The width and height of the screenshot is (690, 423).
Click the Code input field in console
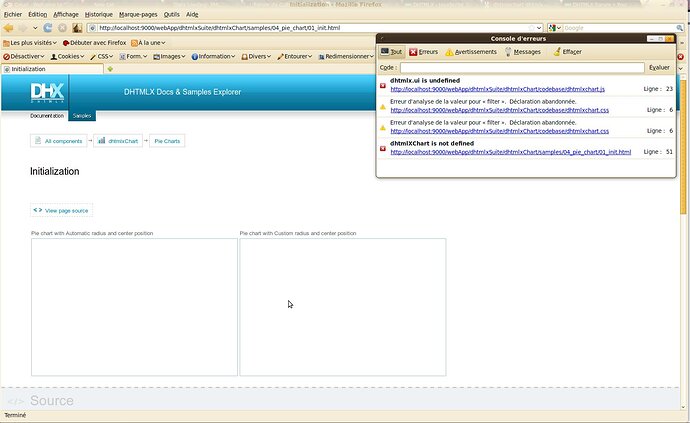pyautogui.click(x=520, y=67)
